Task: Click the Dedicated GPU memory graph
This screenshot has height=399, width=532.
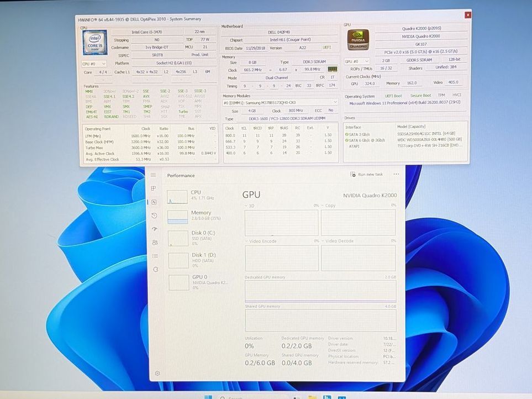Action: click(x=320, y=291)
